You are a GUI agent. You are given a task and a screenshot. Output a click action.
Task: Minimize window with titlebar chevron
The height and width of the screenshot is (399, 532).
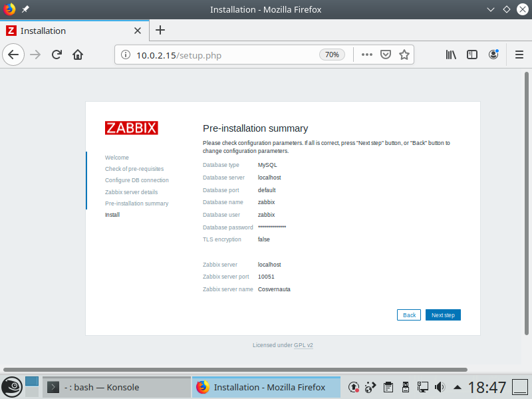point(491,9)
